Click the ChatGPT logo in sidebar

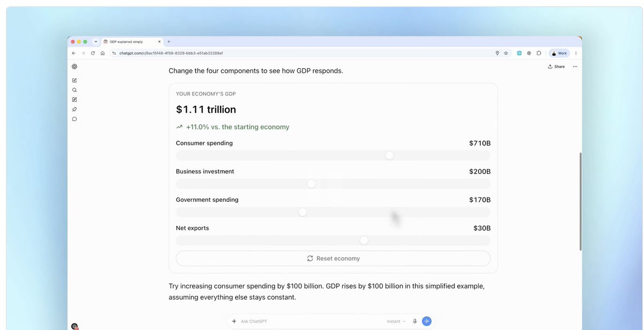click(x=74, y=67)
